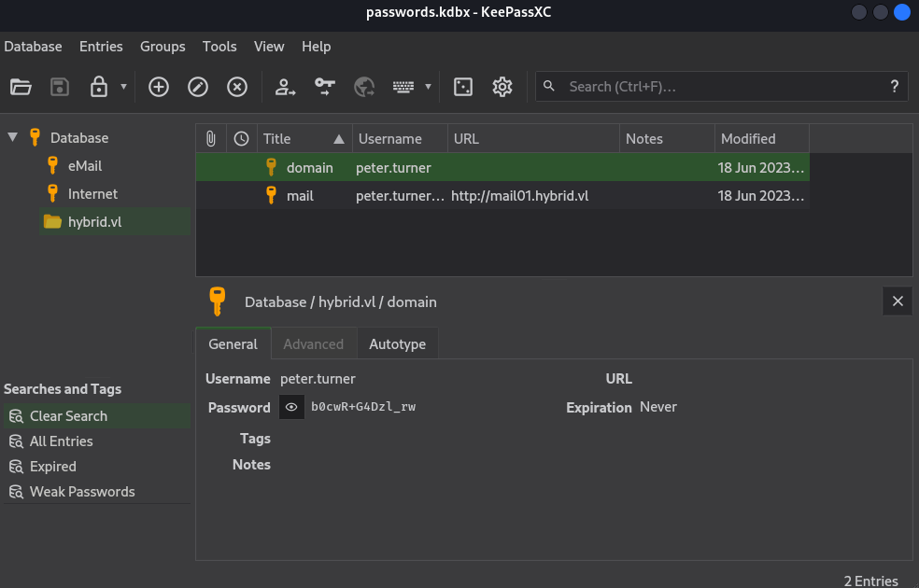Open the Entries menu
The width and height of the screenshot is (919, 588).
pyautogui.click(x=101, y=47)
